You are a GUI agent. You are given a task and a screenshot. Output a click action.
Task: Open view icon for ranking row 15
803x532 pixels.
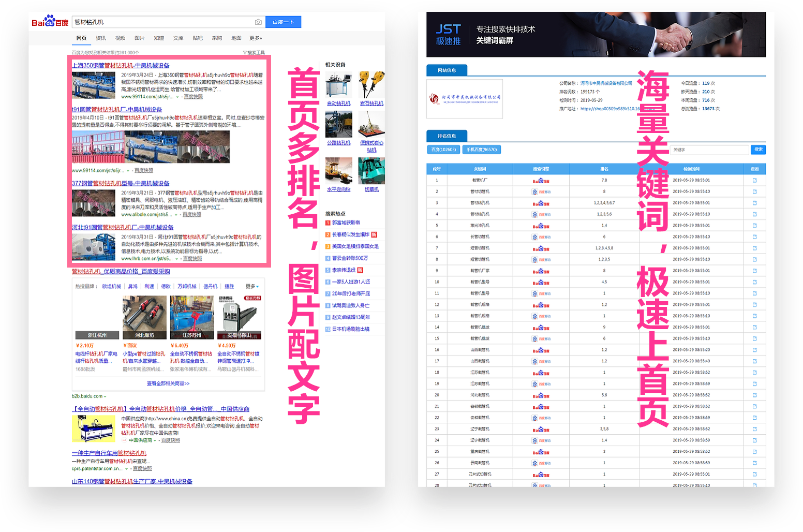pyautogui.click(x=754, y=338)
